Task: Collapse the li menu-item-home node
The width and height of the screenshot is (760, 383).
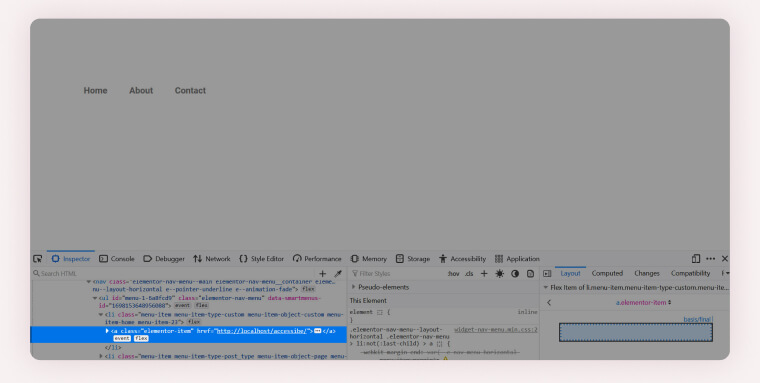Action: (101, 315)
